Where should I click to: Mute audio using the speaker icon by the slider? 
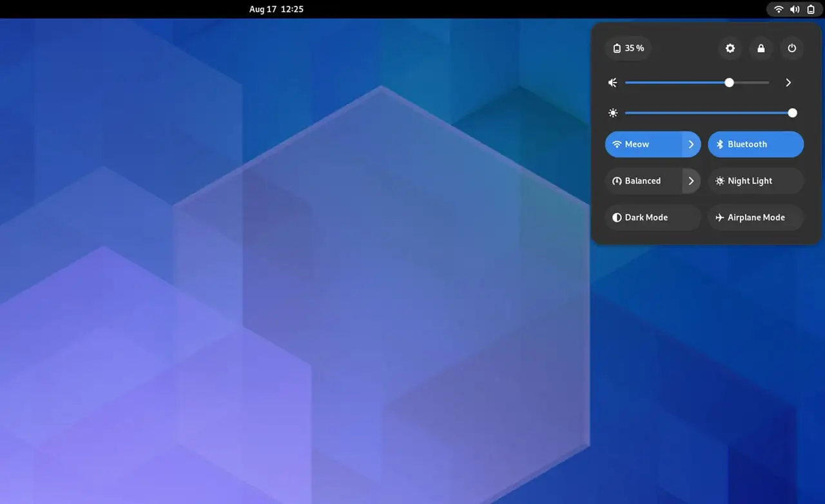(x=613, y=82)
